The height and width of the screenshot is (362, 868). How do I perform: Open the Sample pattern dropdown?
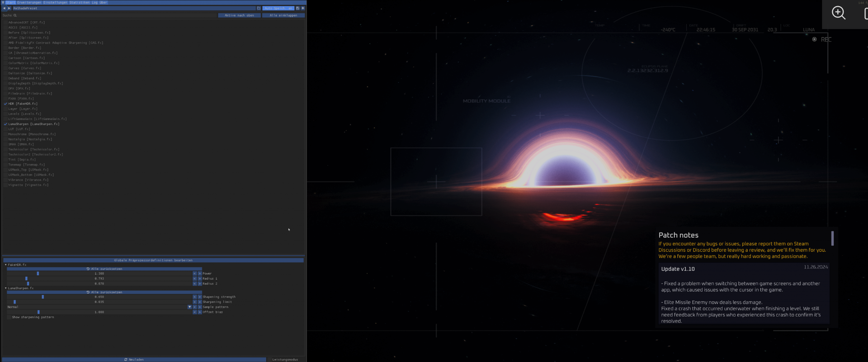(189, 307)
